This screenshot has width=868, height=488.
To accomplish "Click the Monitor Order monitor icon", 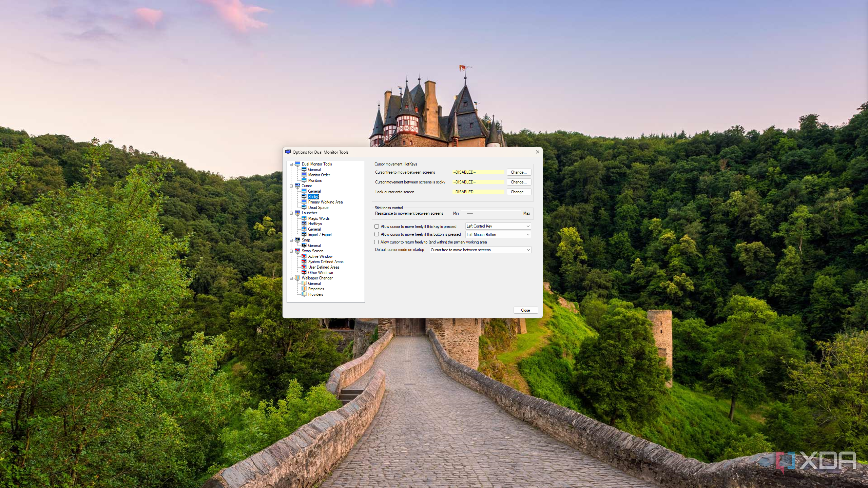I will click(304, 175).
